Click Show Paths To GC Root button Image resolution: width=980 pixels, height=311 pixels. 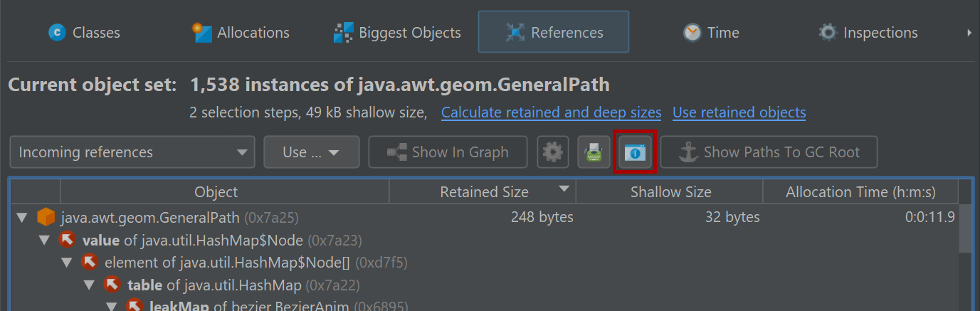click(769, 152)
